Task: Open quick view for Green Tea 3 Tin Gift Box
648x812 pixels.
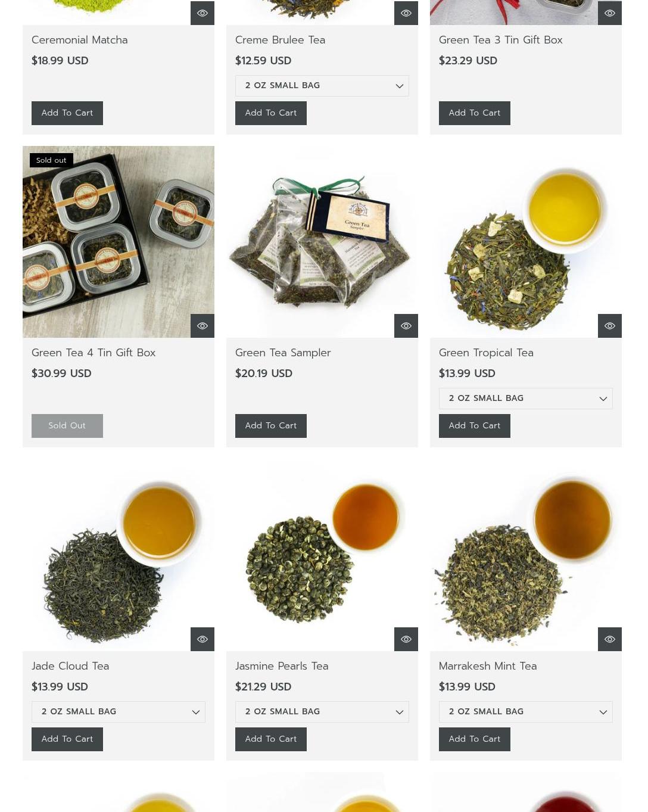Action: [610, 13]
